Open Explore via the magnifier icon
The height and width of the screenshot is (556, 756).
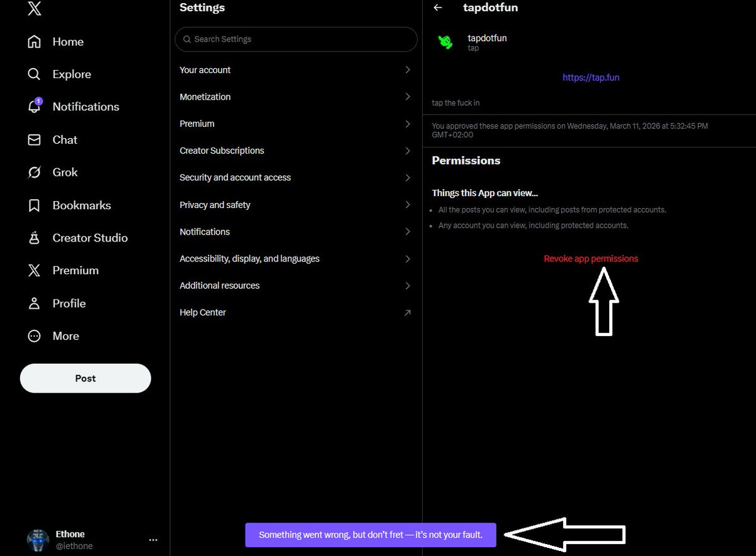(35, 74)
